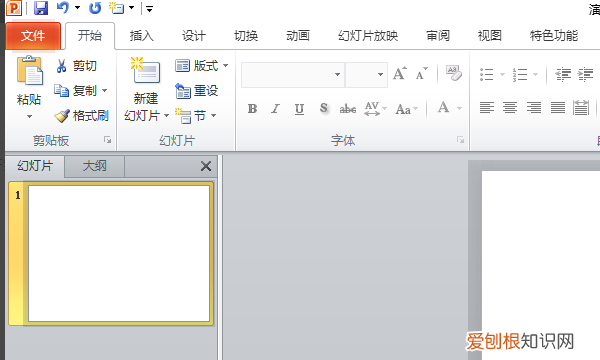Select the slide 1 thumbnail
This screenshot has width=600, height=360.
pos(119,253)
